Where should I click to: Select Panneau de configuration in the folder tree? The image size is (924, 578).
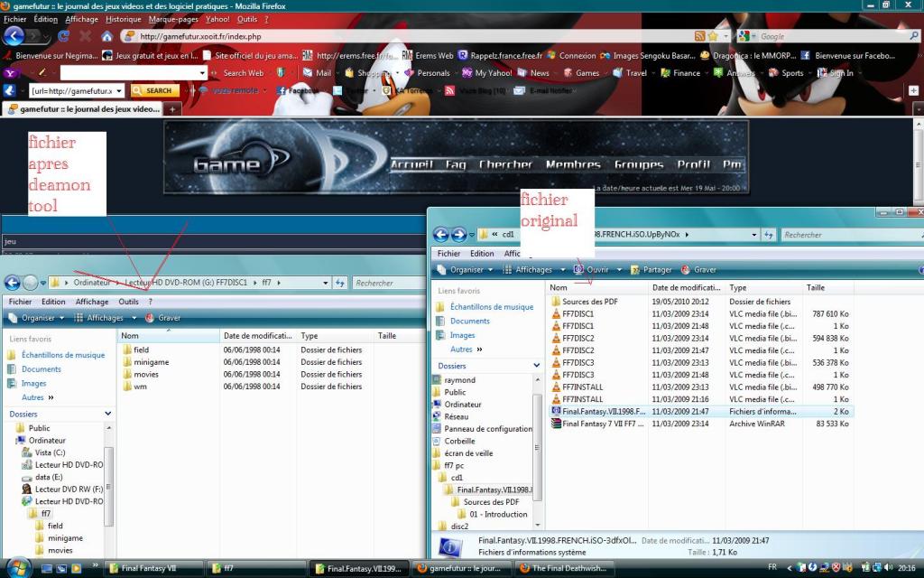(488, 429)
